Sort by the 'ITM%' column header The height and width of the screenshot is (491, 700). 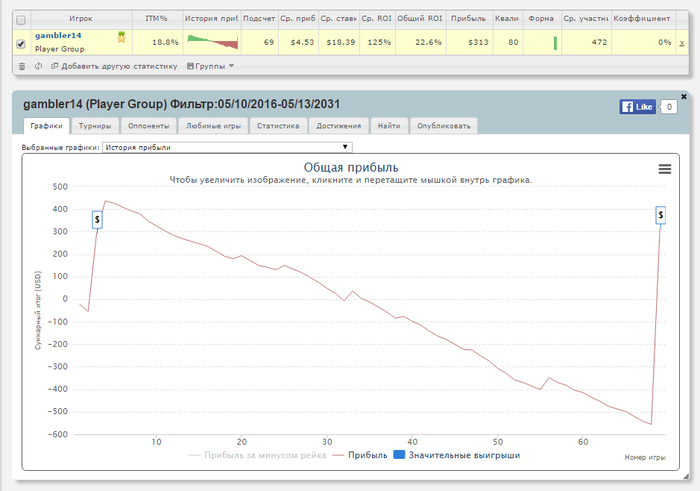pyautogui.click(x=157, y=19)
